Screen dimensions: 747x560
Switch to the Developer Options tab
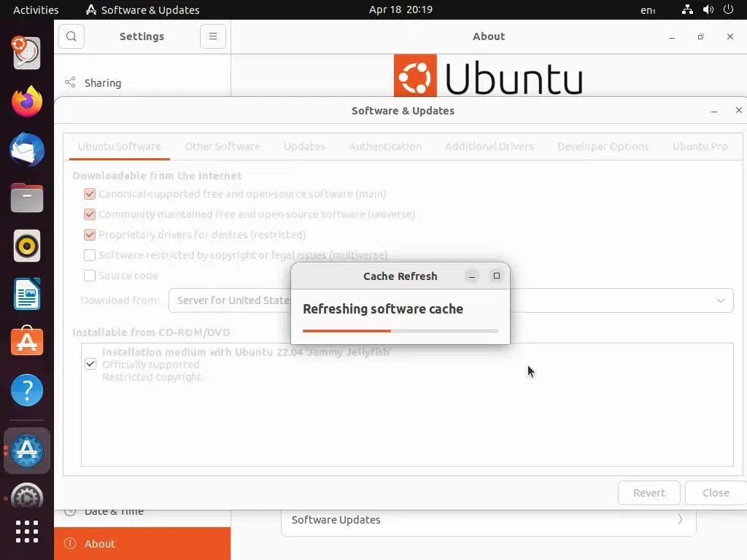click(603, 147)
